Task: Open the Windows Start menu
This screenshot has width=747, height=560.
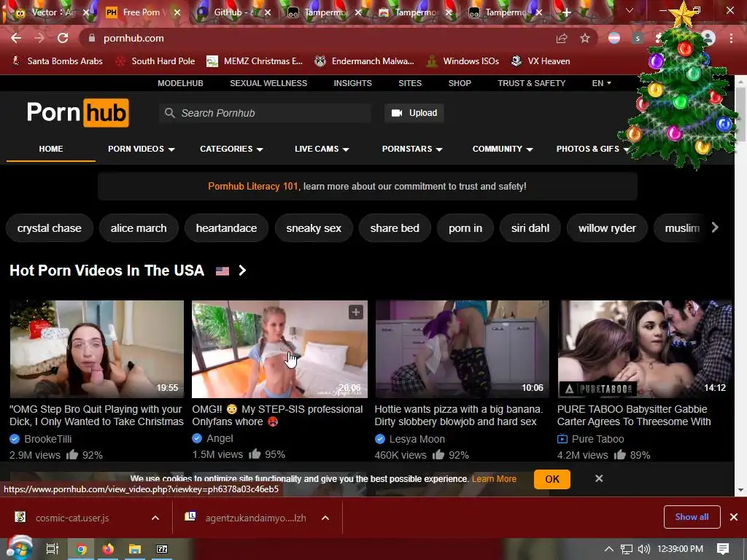Action: click(18, 548)
